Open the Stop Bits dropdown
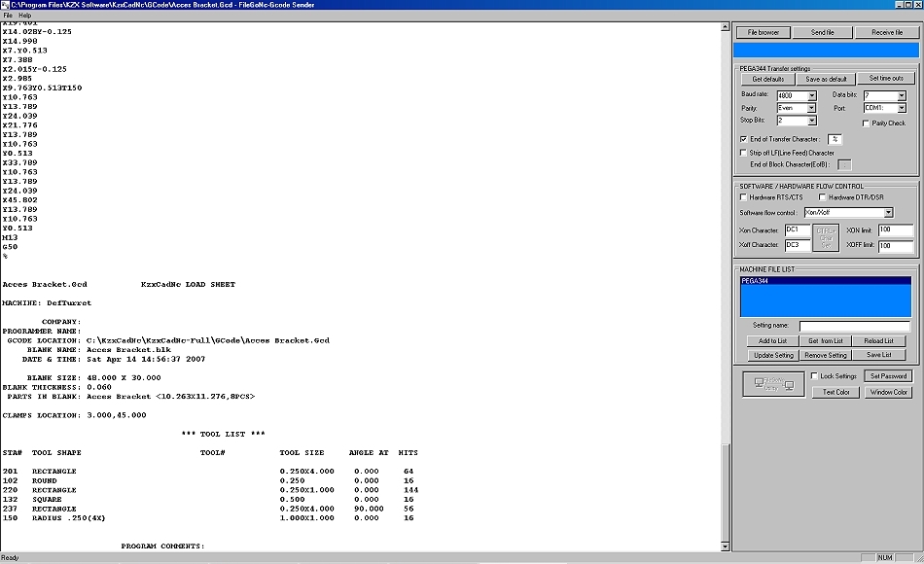Viewport: 924px width, 564px height. 811,121
